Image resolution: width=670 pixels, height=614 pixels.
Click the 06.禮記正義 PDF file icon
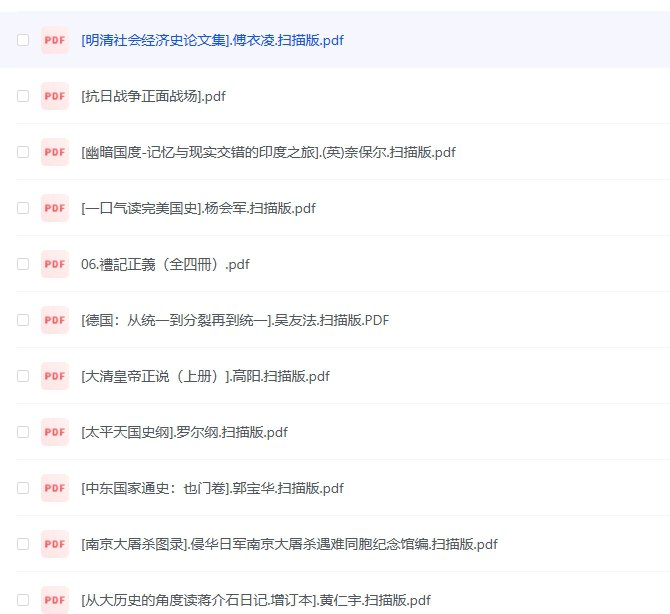point(55,264)
